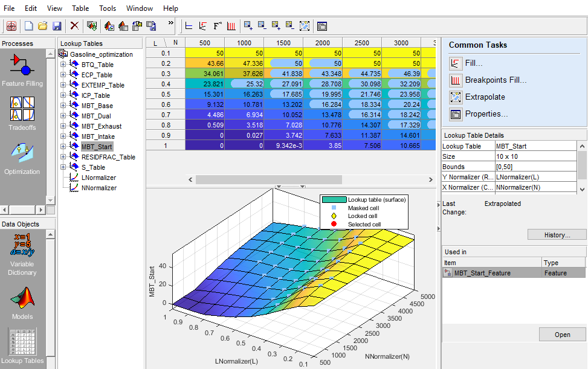Click the Save project toolbar icon
Image resolution: width=588 pixels, height=369 pixels.
(57, 26)
